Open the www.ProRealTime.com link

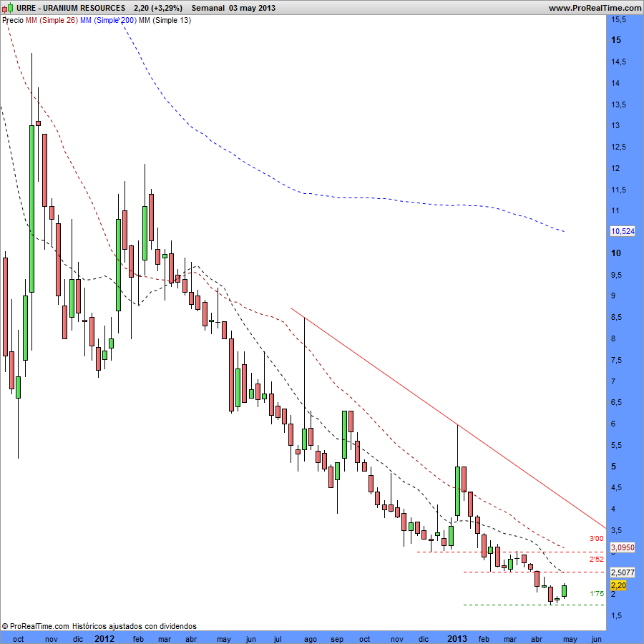pyautogui.click(x=595, y=8)
